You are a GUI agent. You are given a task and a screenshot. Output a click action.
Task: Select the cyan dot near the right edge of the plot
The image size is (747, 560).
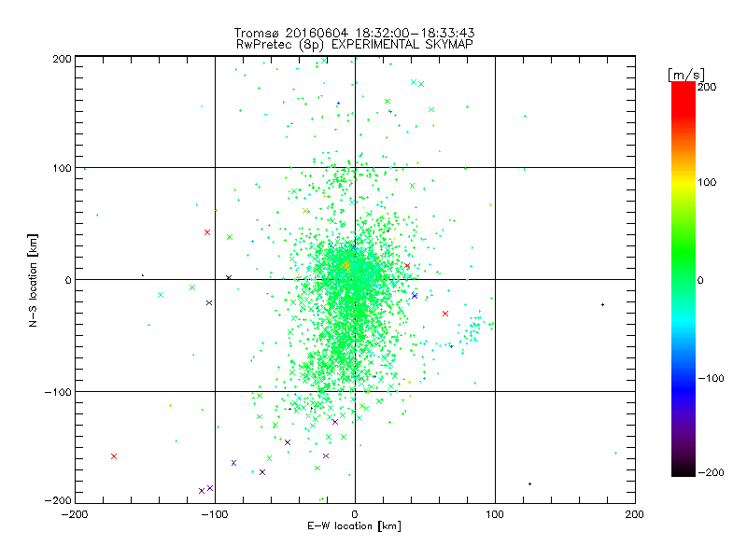(615, 453)
